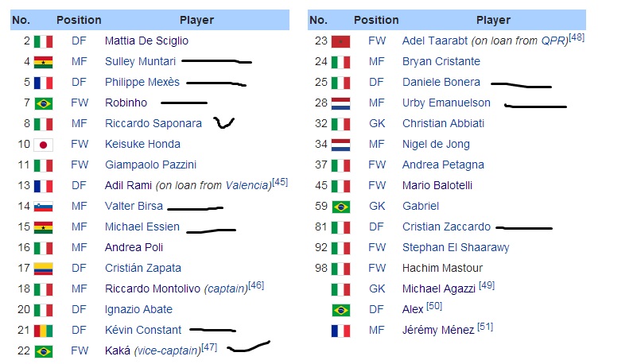Click the France flag beside Jérémy Ménez

pos(340,331)
